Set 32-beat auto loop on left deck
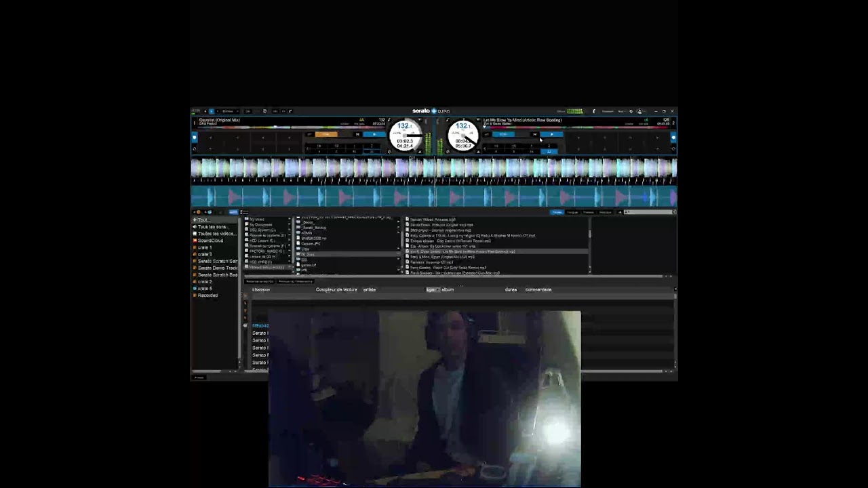Screen dimensions: 868x488 [372, 151]
